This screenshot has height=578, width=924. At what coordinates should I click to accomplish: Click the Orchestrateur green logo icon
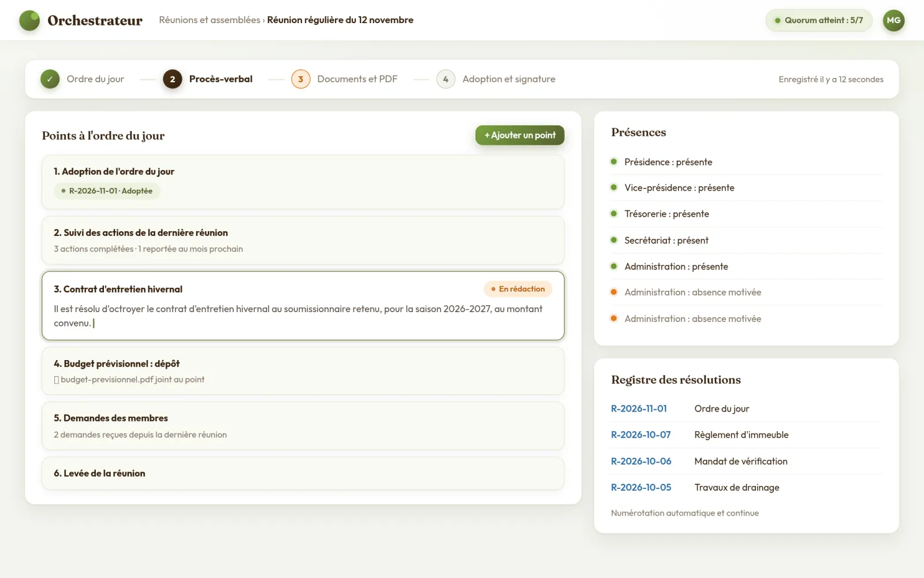29,20
